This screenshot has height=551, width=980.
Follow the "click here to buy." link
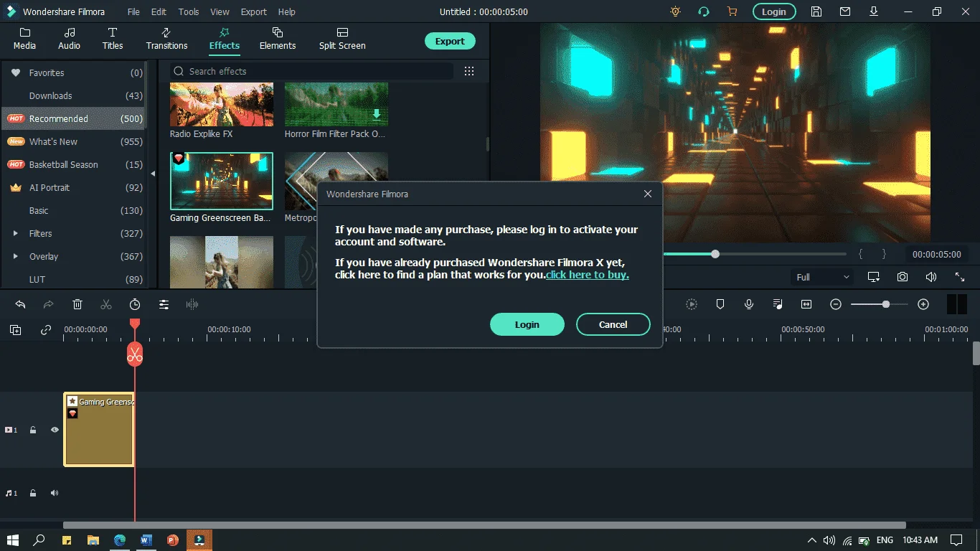pos(588,275)
